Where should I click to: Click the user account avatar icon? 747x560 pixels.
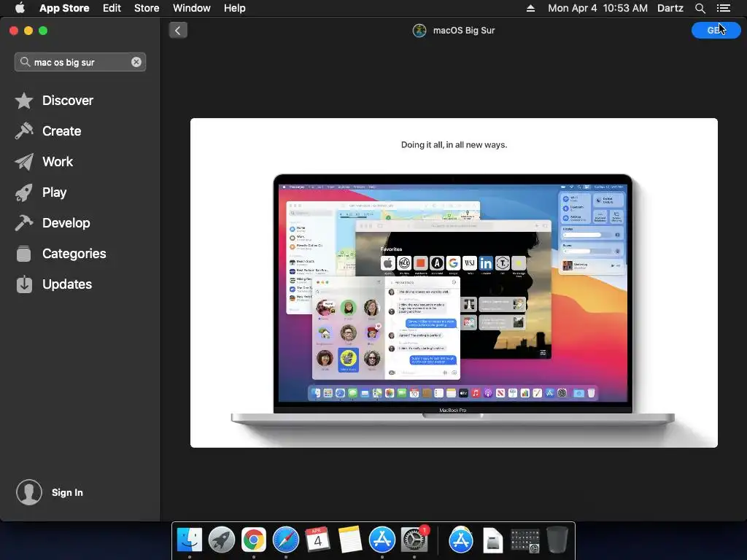[29, 492]
